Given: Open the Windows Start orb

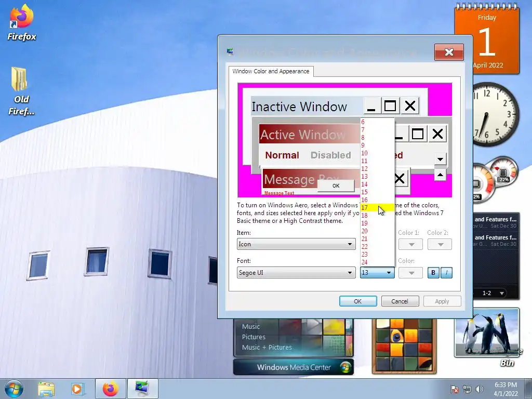Looking at the screenshot, I should (14, 389).
